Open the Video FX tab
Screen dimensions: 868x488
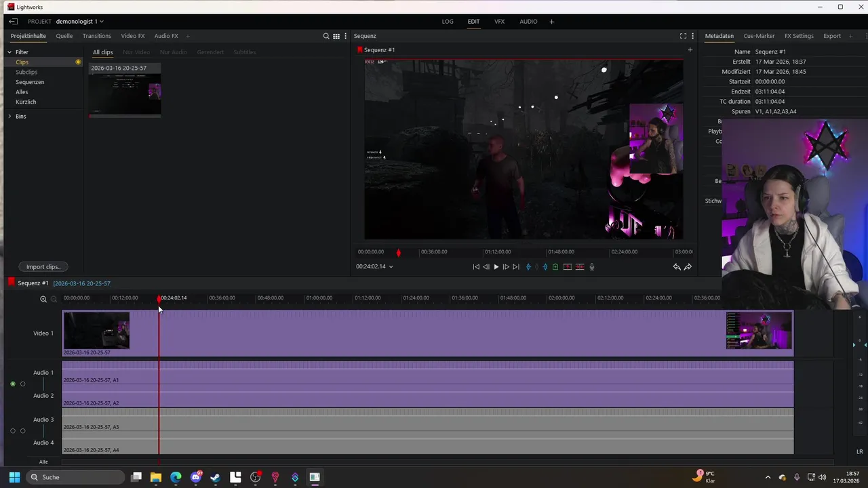click(133, 36)
